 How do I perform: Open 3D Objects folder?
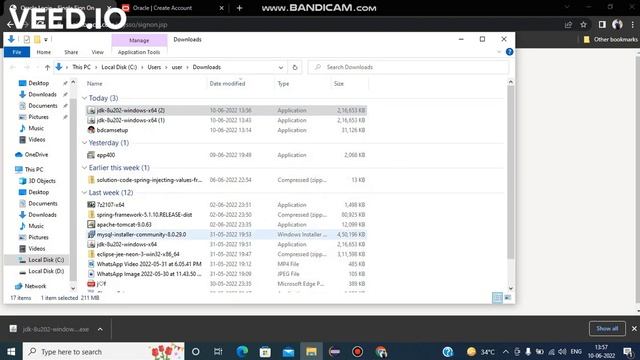point(42,181)
